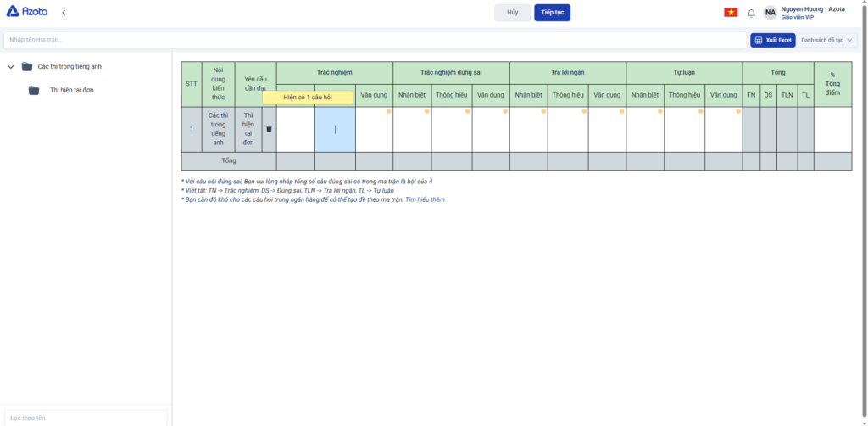Click the Vietnam flag language icon
Viewport: 868px width, 426px height.
[730, 13]
